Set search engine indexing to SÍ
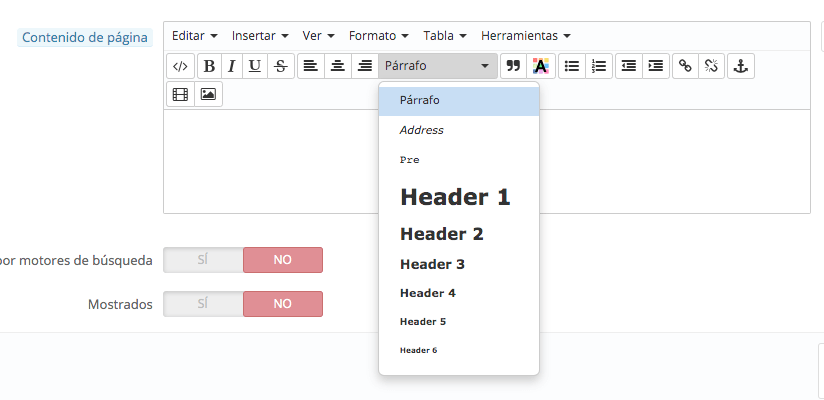 coord(203,260)
